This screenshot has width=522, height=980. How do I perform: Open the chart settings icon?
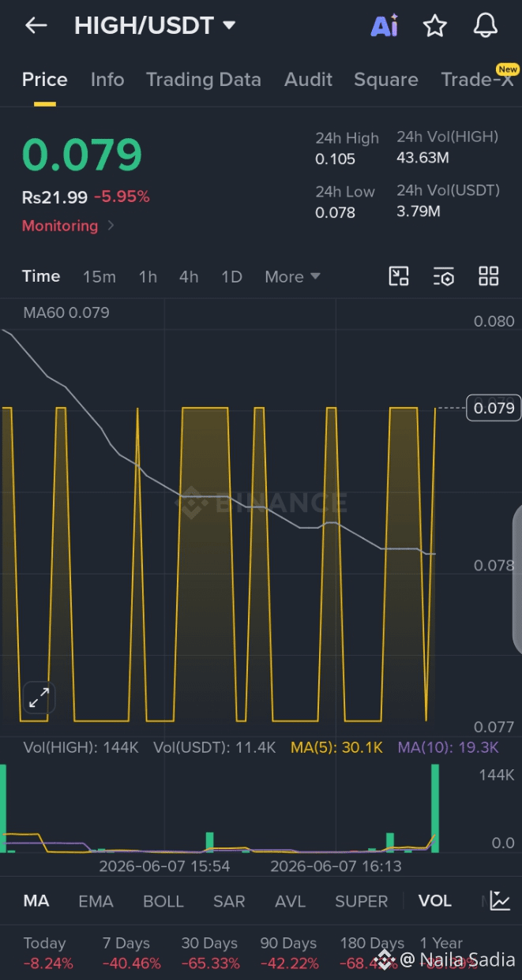coord(444,276)
